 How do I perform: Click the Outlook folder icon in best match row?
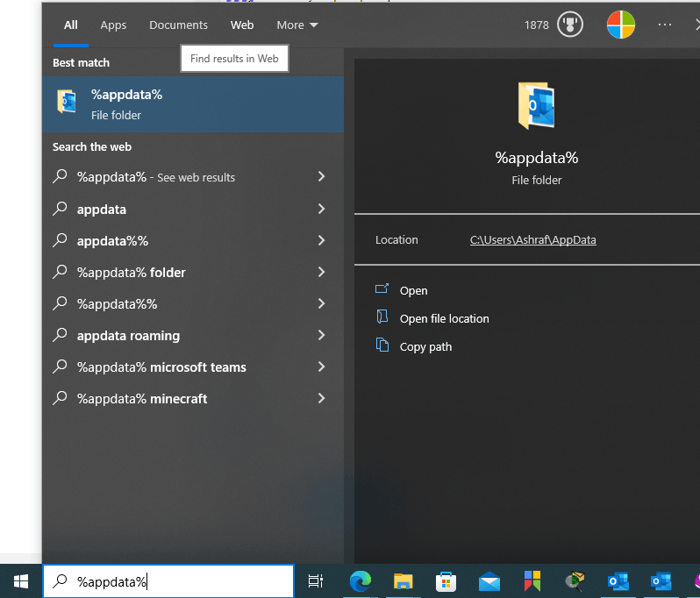click(67, 102)
